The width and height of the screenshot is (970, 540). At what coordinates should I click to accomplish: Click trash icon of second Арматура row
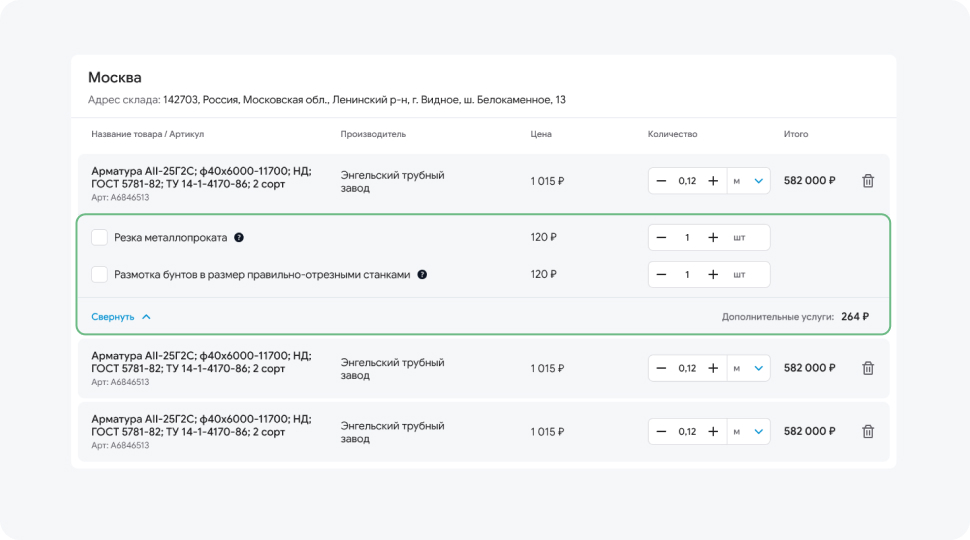868,368
